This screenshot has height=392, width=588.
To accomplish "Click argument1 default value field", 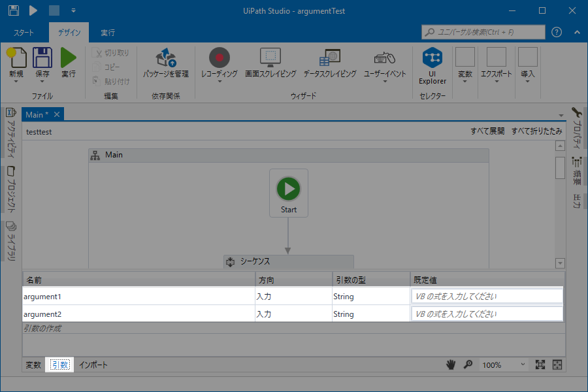I will [x=487, y=297].
